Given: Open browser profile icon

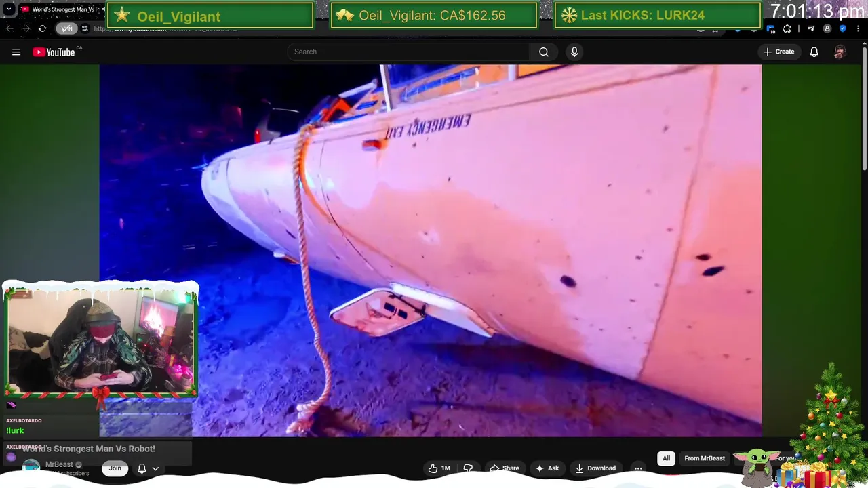Looking at the screenshot, I should [827, 28].
